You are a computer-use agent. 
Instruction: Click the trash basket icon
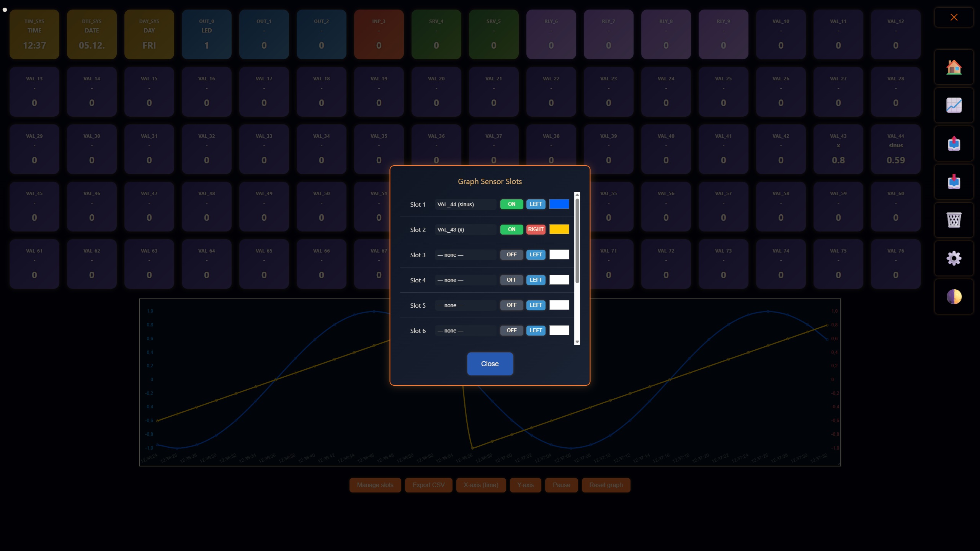[x=954, y=220]
